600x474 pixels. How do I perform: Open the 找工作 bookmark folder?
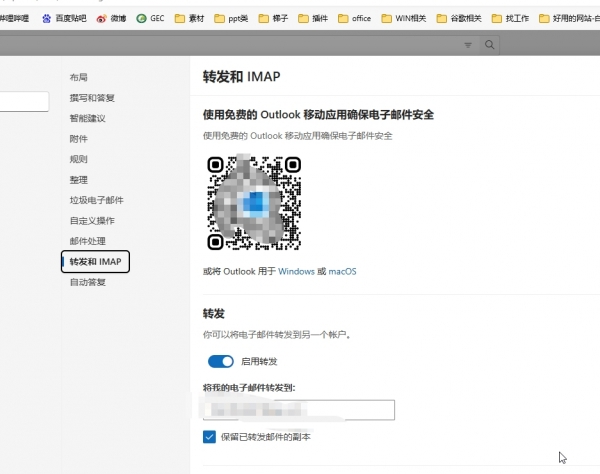pyautogui.click(x=510, y=18)
